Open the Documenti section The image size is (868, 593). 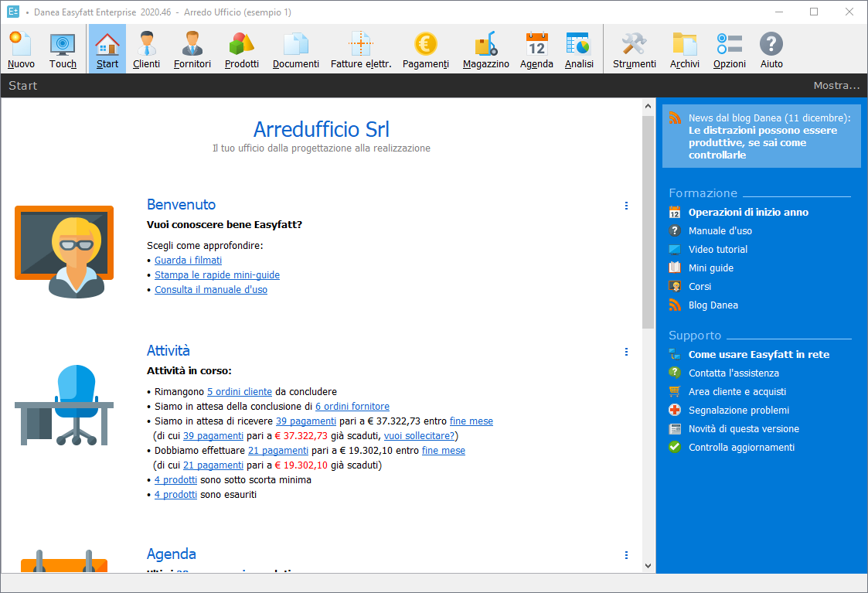[x=295, y=49]
